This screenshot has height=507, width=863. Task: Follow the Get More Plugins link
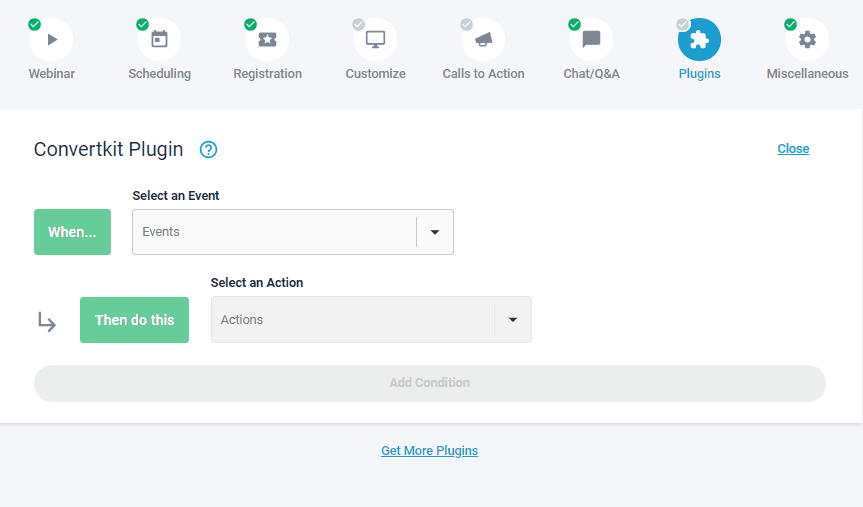click(429, 451)
